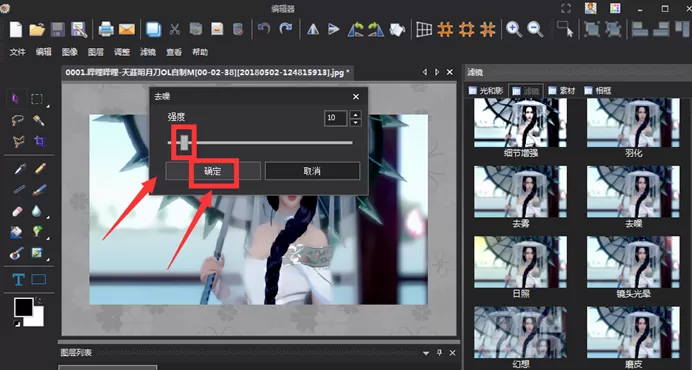Choose the Eraser tool
Image resolution: width=692 pixels, height=370 pixels.
18,211
